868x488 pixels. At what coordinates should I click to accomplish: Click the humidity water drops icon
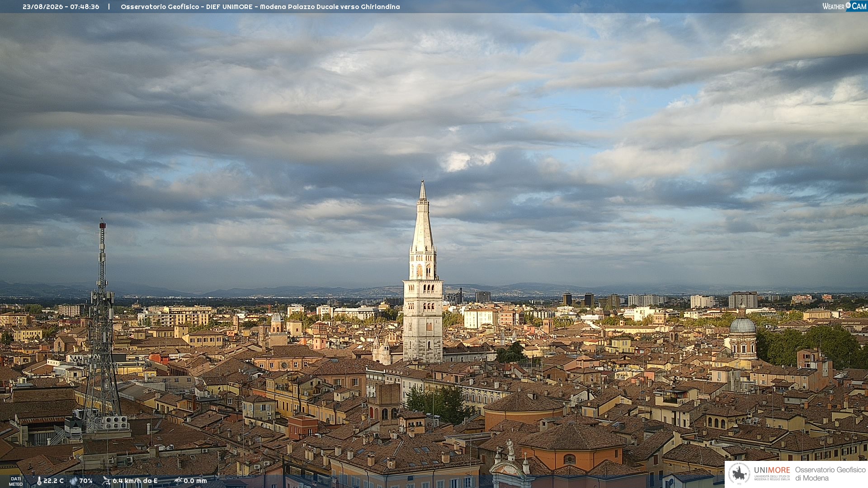74,481
